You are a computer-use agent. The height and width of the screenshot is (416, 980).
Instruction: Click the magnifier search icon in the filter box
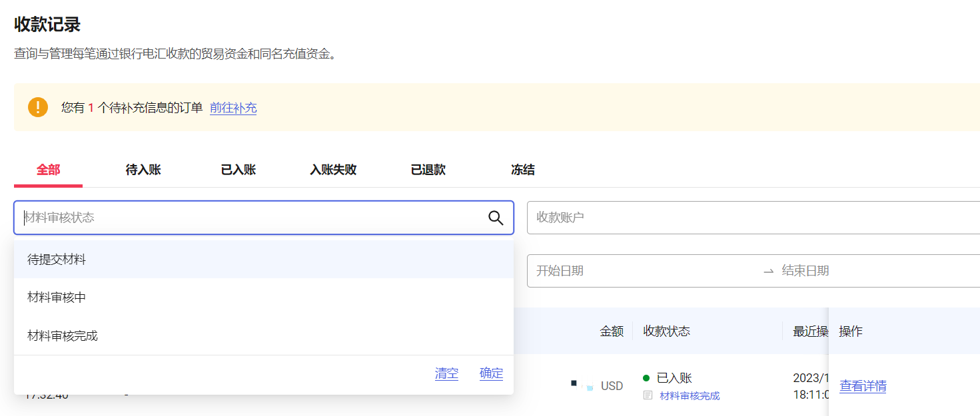tap(496, 218)
